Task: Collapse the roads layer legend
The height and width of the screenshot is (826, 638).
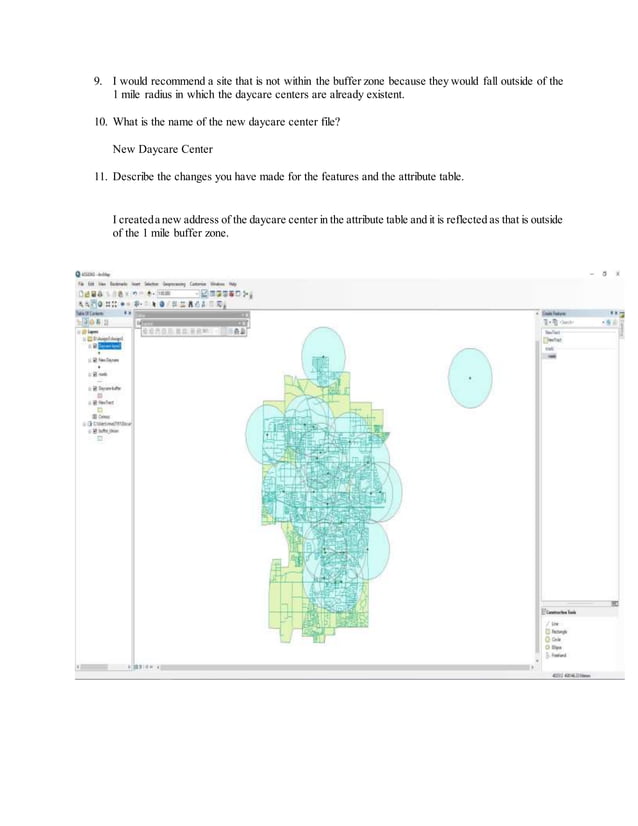Action: click(90, 375)
